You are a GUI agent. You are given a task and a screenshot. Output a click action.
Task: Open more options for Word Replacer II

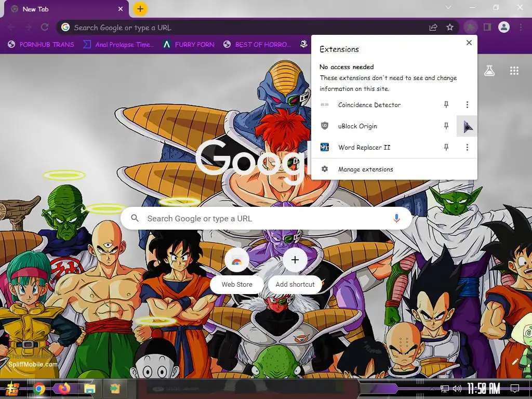pyautogui.click(x=467, y=147)
